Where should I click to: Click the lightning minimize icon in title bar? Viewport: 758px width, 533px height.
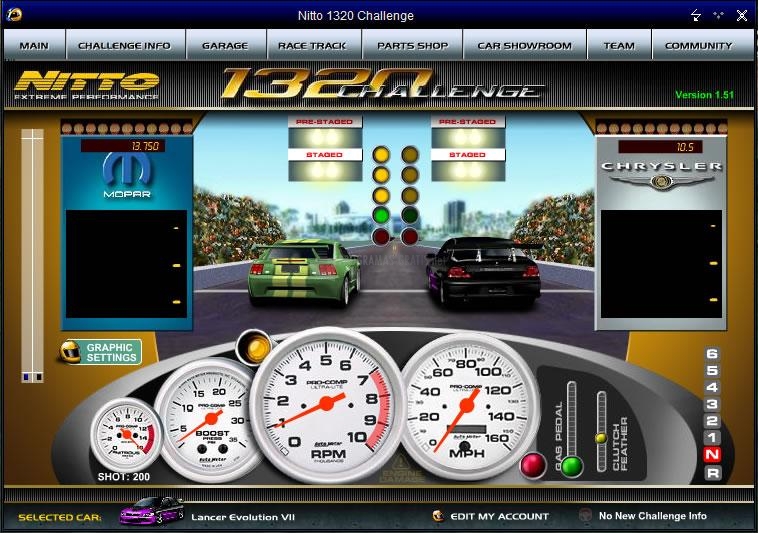pos(696,15)
